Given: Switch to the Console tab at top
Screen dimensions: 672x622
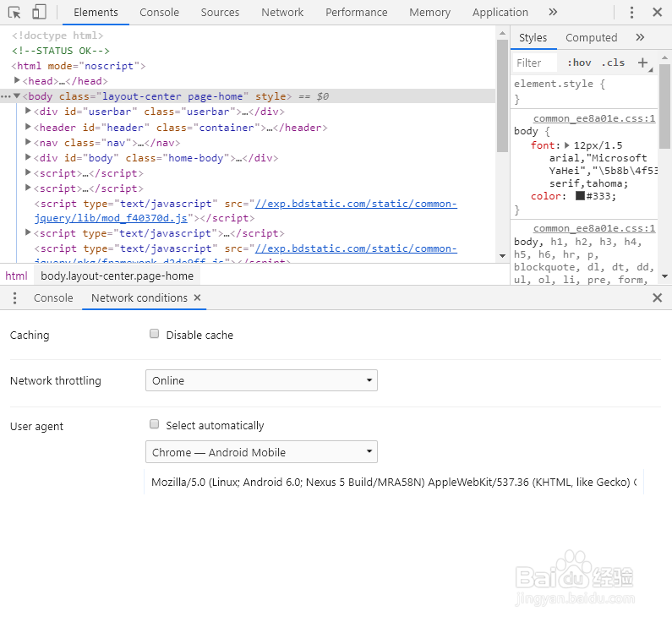Looking at the screenshot, I should click(x=159, y=13).
